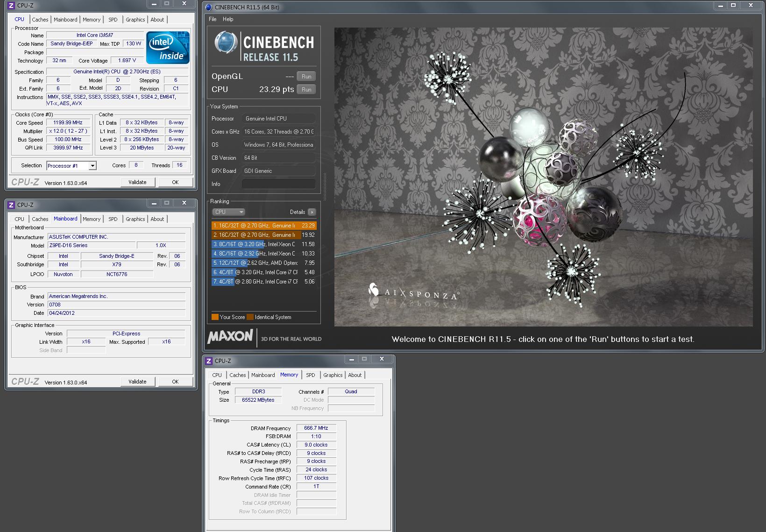Click the 04/24/2012 BIOS date value
766x532 pixels.
point(116,313)
